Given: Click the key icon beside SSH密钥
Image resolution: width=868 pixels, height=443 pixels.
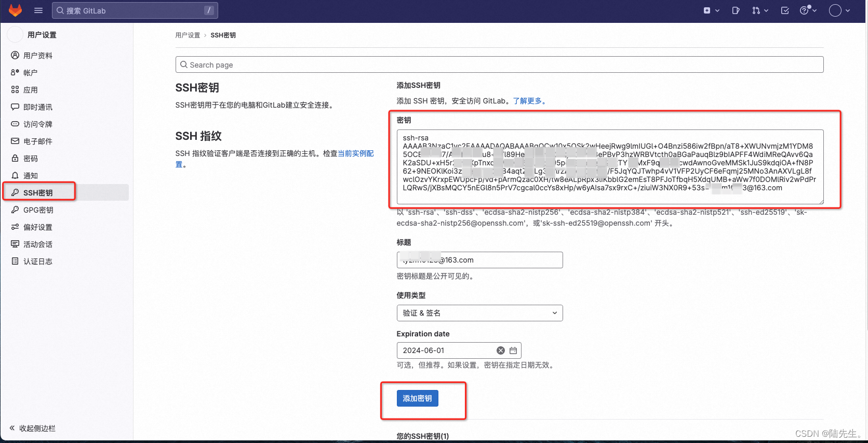Looking at the screenshot, I should (15, 192).
